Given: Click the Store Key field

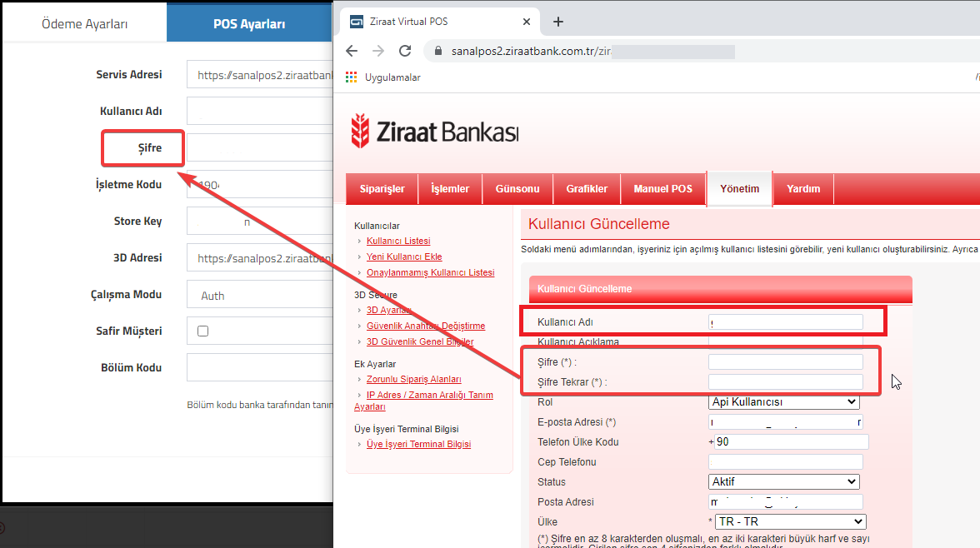Looking at the screenshot, I should pos(259,222).
